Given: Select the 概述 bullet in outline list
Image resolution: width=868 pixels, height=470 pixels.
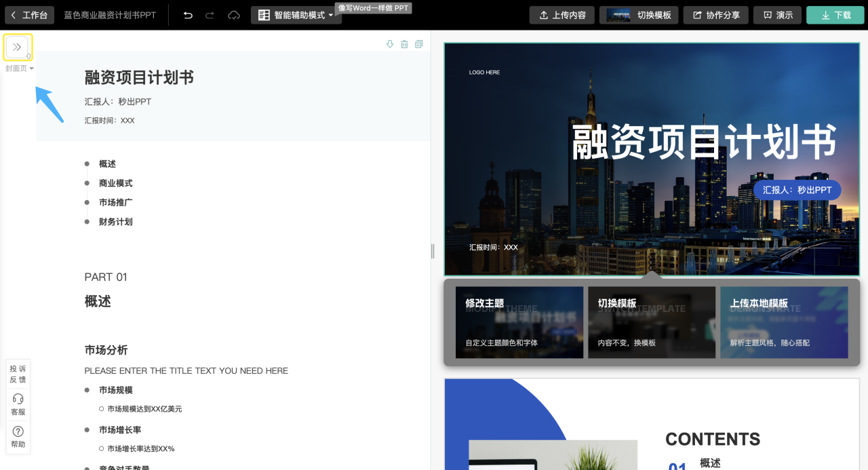Looking at the screenshot, I should pos(107,164).
